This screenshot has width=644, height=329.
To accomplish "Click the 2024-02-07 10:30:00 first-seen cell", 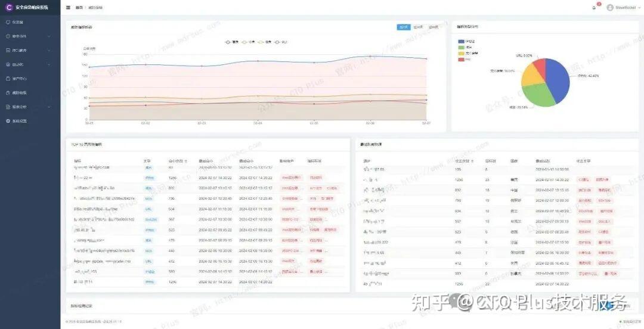I will pos(215,220).
